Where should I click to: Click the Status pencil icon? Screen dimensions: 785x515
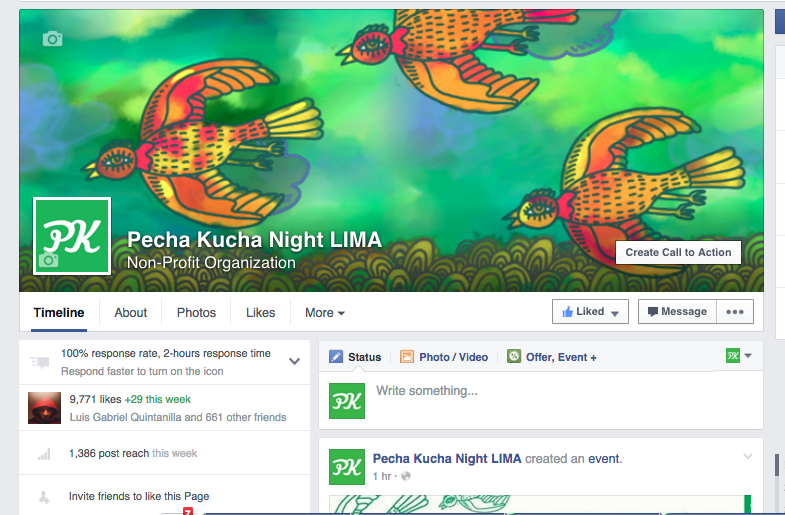pyautogui.click(x=336, y=357)
